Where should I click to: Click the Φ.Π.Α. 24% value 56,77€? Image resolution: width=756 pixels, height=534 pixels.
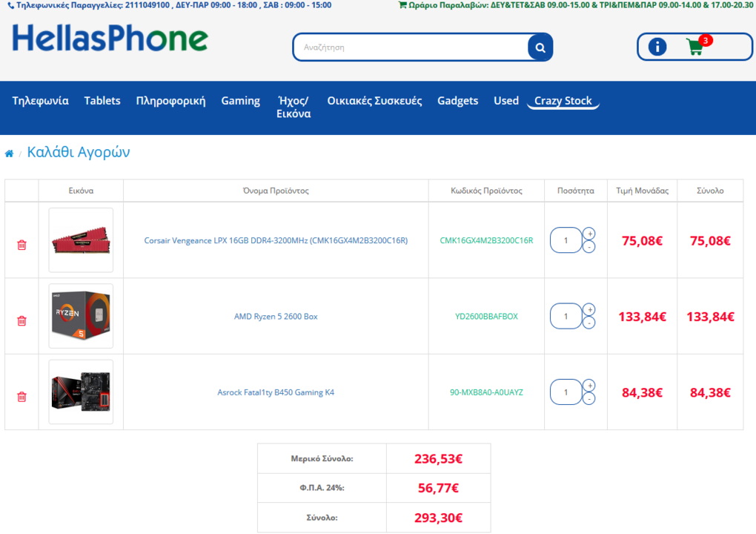pyautogui.click(x=438, y=488)
